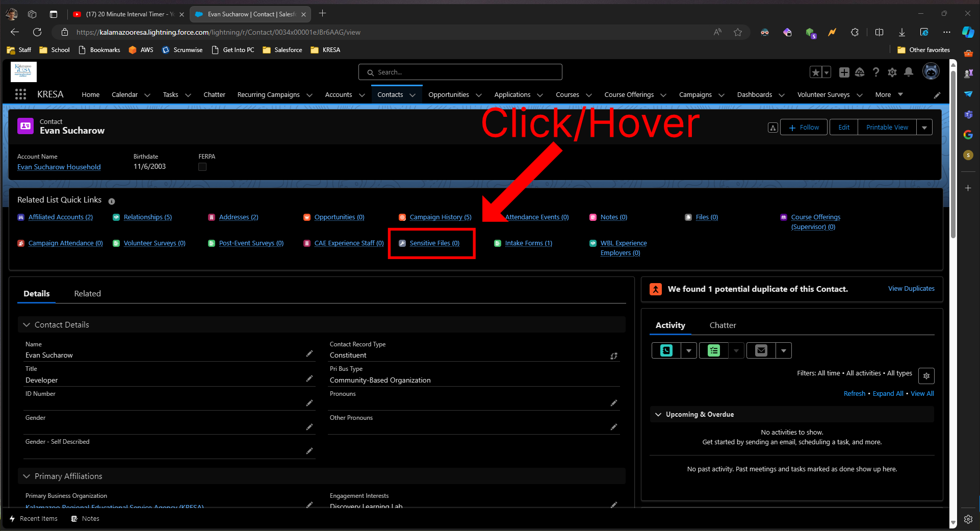
Task: Click the browser address bar URL
Action: pyautogui.click(x=218, y=32)
